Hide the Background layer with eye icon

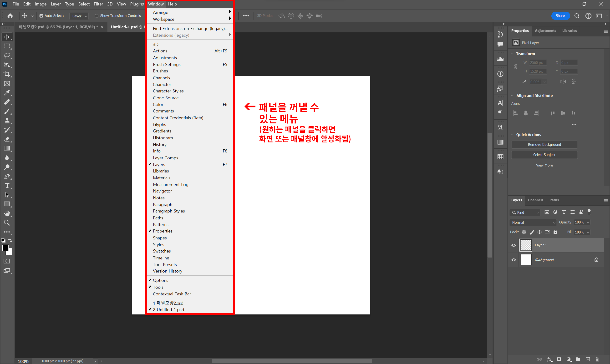(513, 260)
